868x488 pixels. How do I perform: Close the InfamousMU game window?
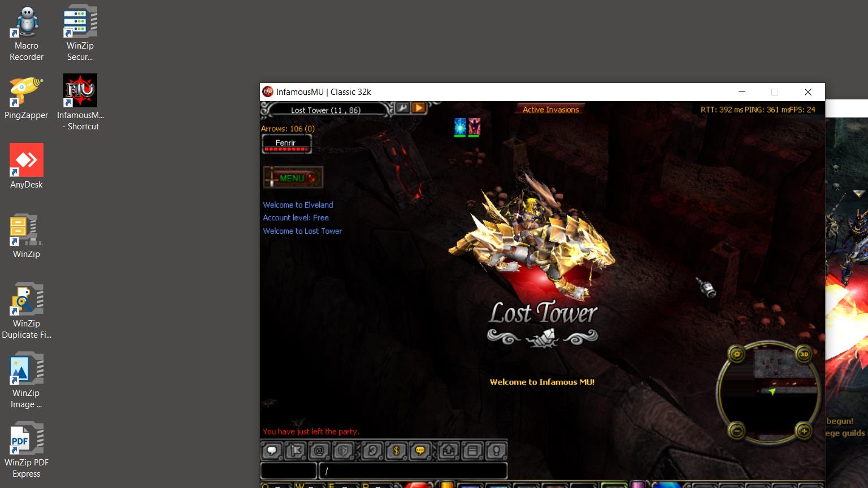pyautogui.click(x=808, y=92)
